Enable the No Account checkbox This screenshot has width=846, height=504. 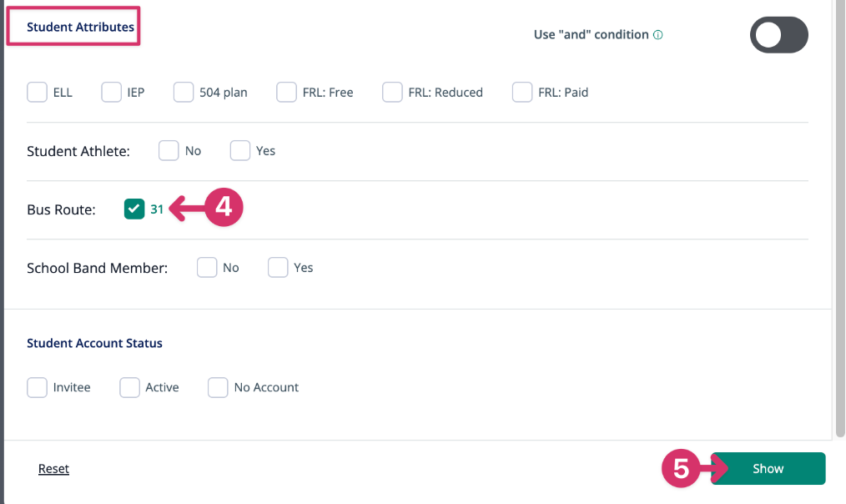click(x=218, y=387)
